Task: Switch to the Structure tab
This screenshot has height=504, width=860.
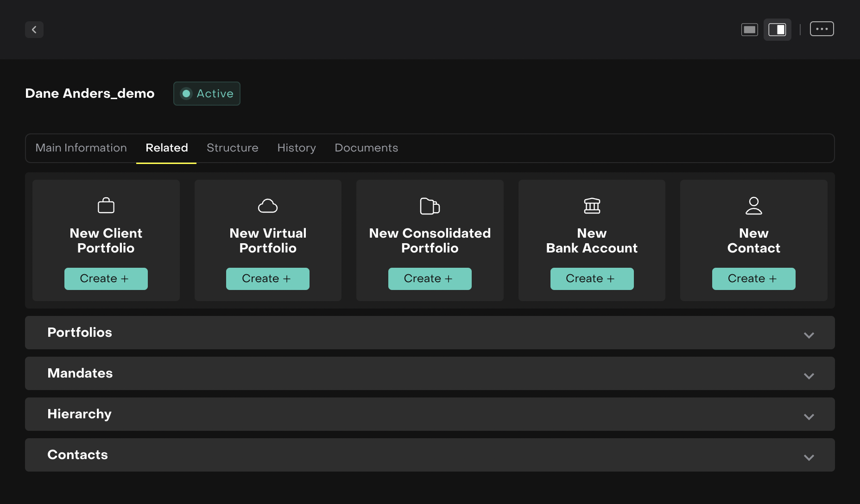Action: click(232, 148)
